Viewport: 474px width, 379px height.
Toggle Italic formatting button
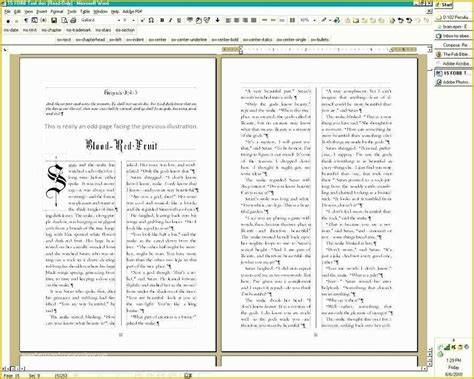170,20
